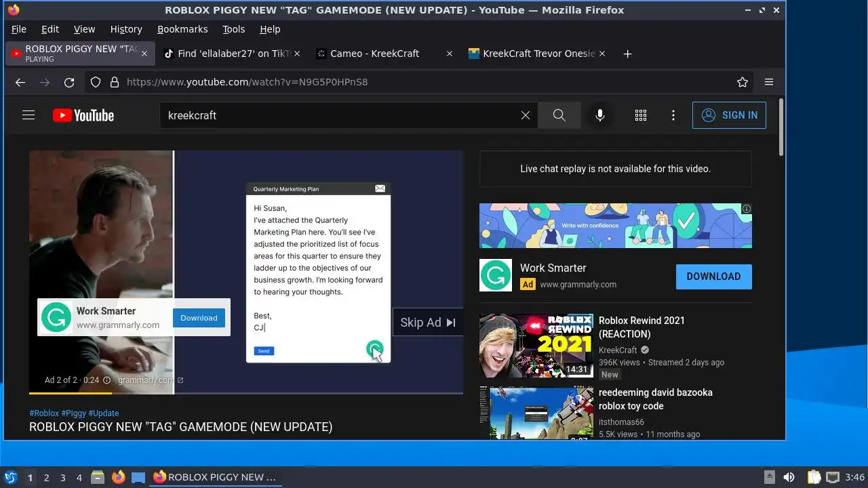Clear the kreekcraft search text

(525, 115)
